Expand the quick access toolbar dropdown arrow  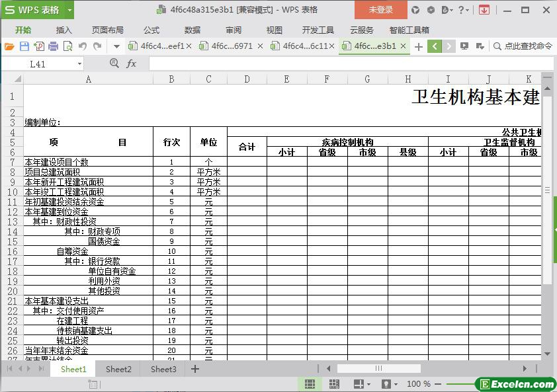coord(116,46)
